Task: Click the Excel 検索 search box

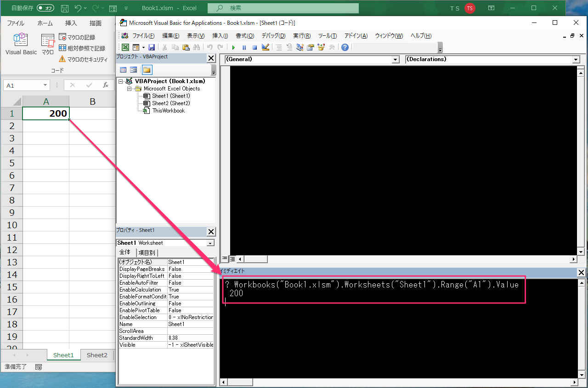Action: click(283, 8)
